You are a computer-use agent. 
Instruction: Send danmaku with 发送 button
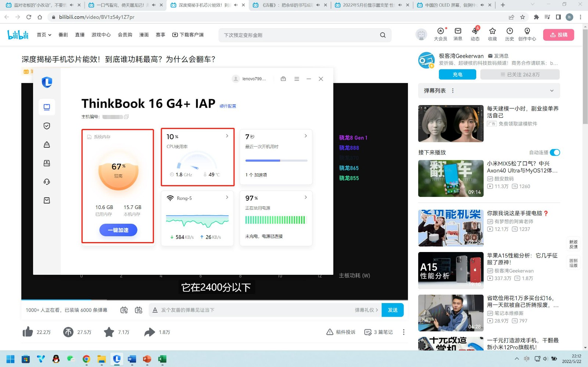[x=392, y=310]
